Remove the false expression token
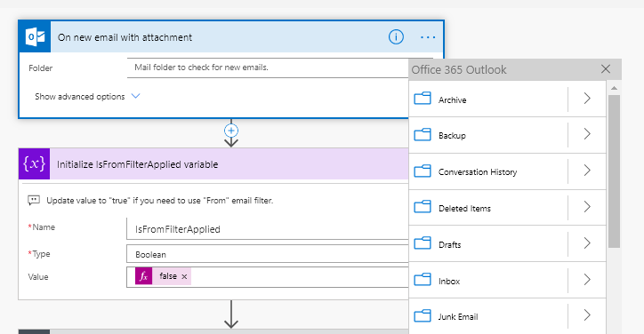This screenshot has height=334, width=644. pyautogui.click(x=184, y=276)
